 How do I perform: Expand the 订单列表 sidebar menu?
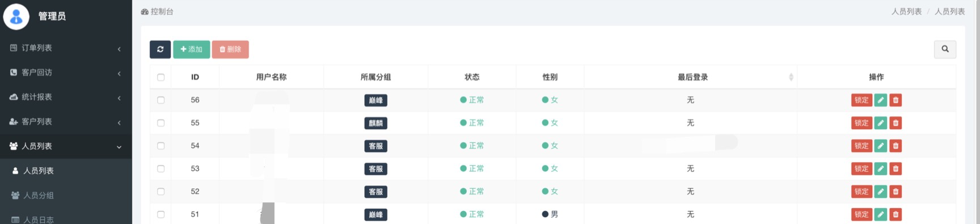click(66, 48)
